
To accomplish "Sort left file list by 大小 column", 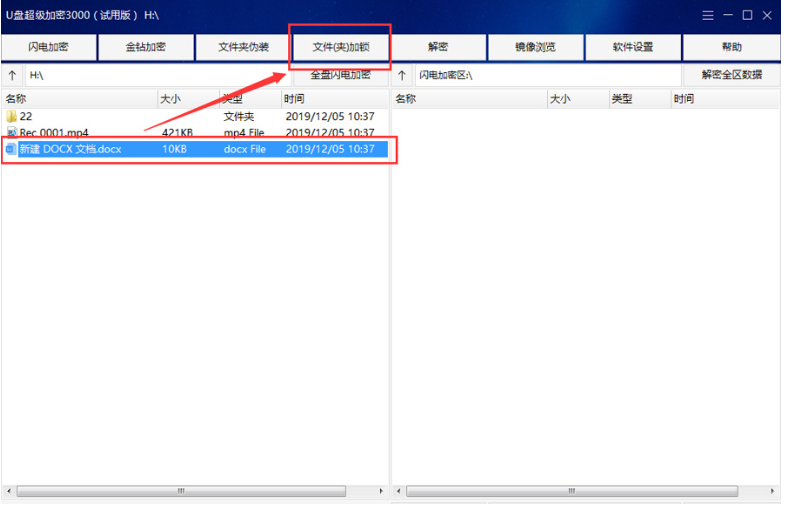I will tap(170, 99).
